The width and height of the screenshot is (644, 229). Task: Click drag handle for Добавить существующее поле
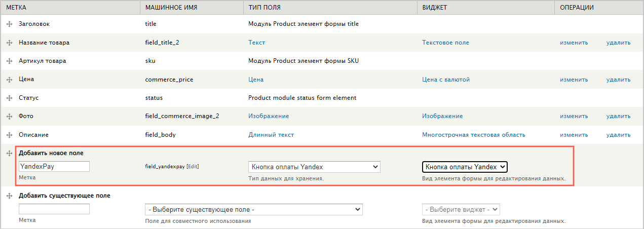pyautogui.click(x=9, y=196)
